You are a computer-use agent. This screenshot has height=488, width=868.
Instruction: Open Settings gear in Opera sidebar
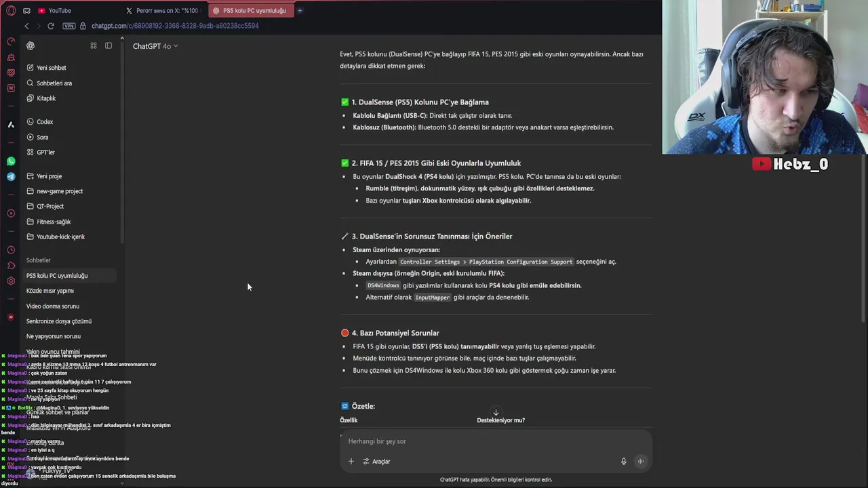click(x=11, y=281)
